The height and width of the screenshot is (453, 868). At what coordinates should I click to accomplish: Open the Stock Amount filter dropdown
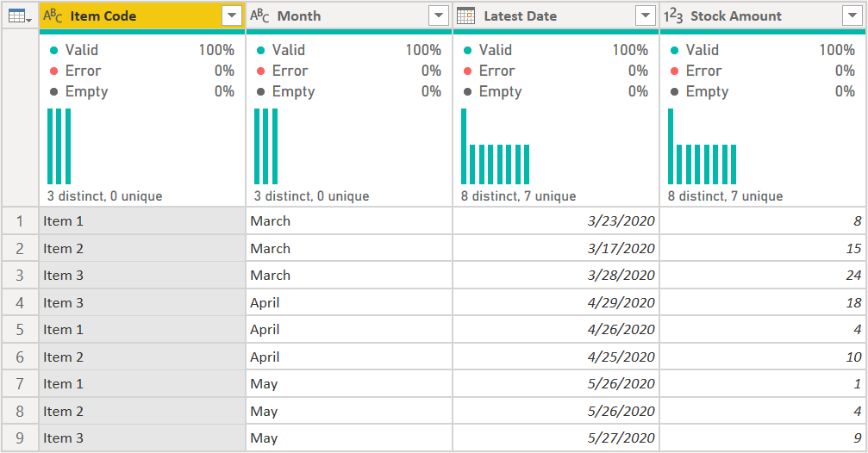852,16
